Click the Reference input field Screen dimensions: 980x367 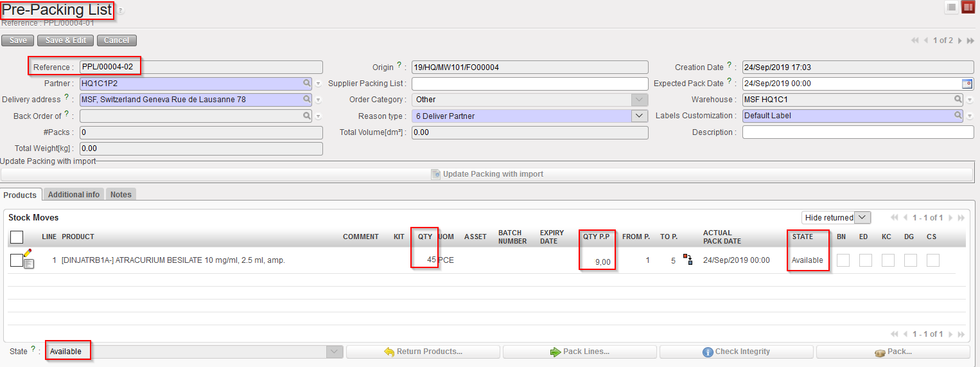[201, 67]
